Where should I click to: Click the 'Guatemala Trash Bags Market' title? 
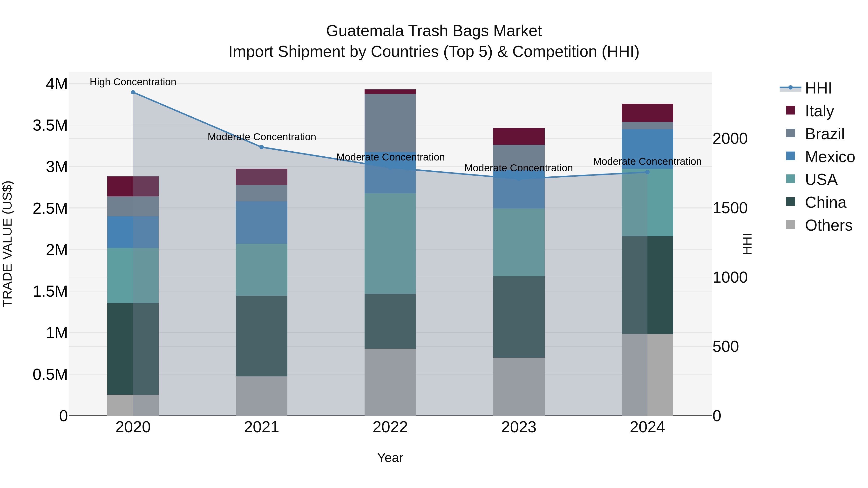coord(434,31)
